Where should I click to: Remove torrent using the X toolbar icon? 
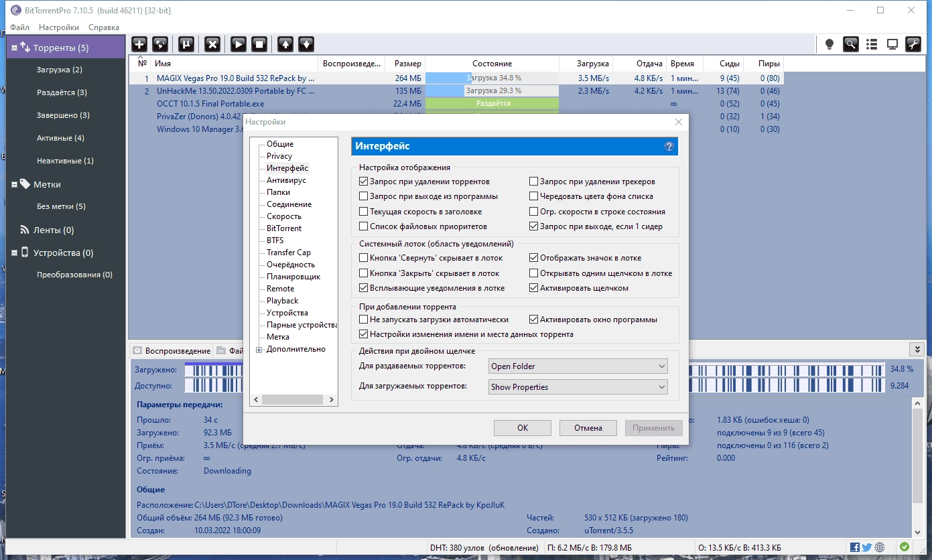[212, 44]
